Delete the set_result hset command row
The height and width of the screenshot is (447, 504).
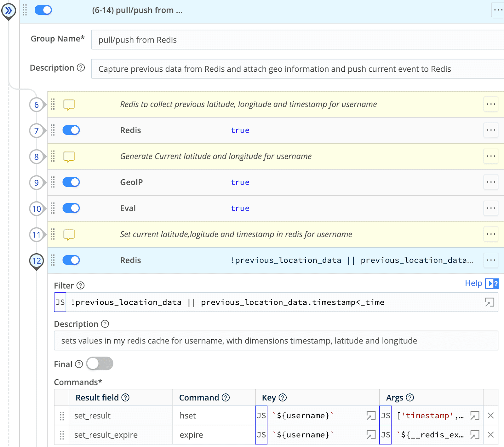coord(490,416)
